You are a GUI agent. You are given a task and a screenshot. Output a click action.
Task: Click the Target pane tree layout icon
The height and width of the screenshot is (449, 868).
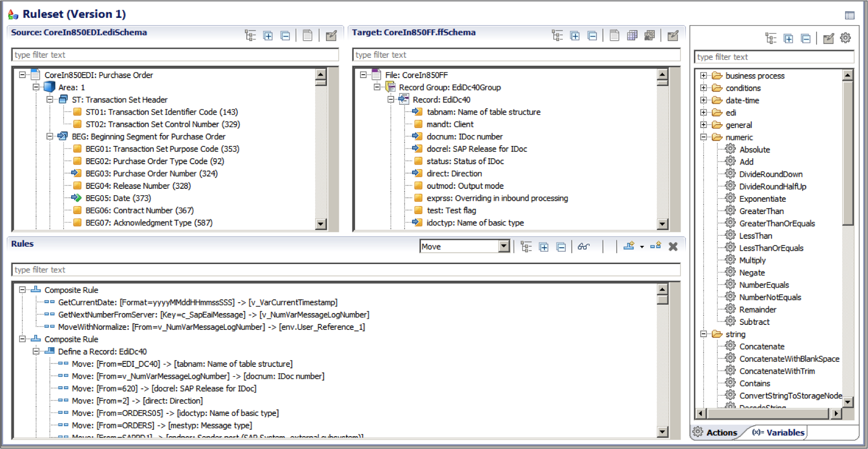click(x=557, y=36)
